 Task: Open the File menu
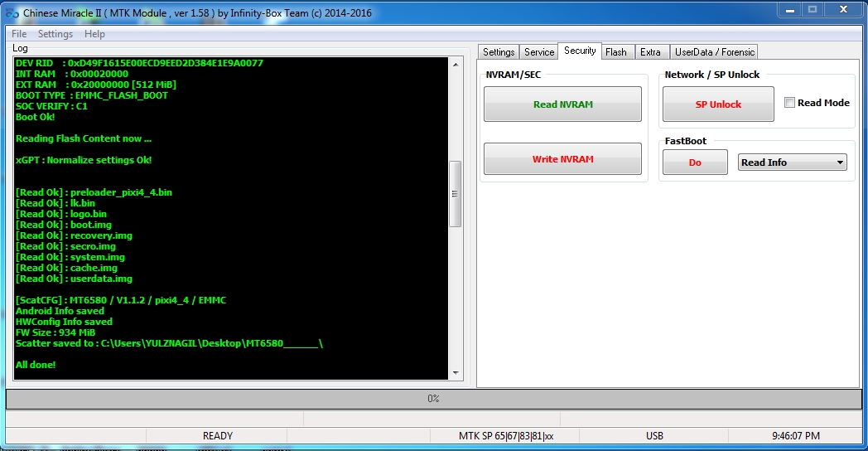pos(19,34)
